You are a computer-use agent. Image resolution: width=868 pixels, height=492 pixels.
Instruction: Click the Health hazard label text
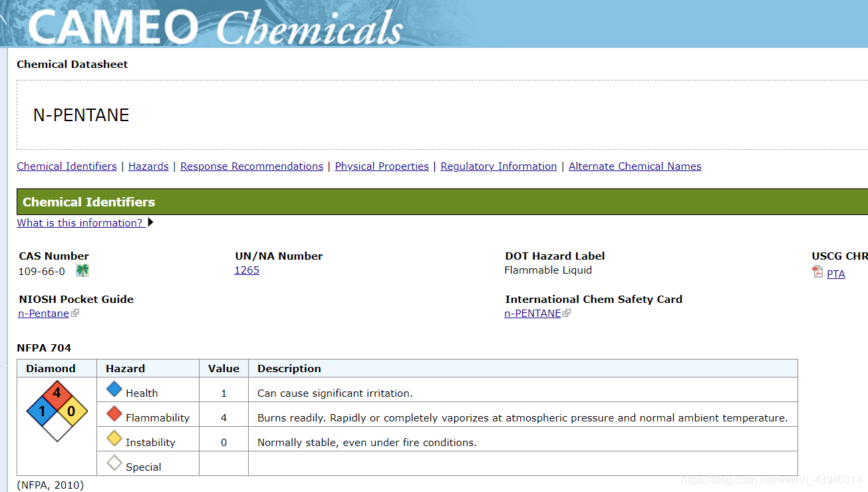coord(142,393)
